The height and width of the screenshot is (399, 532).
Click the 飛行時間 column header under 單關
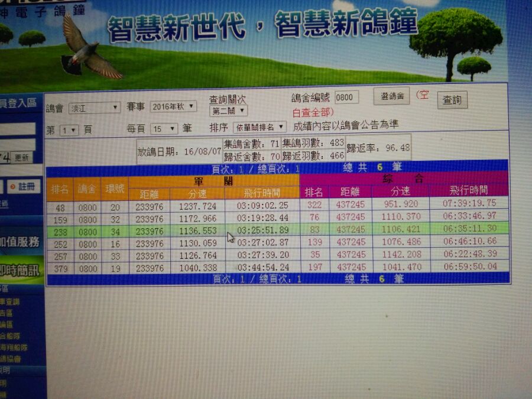pyautogui.click(x=262, y=193)
